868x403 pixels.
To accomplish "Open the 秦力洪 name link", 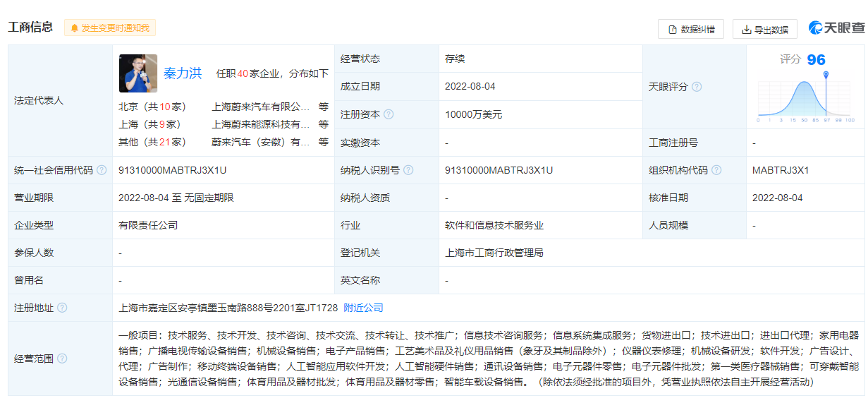I will tap(183, 73).
